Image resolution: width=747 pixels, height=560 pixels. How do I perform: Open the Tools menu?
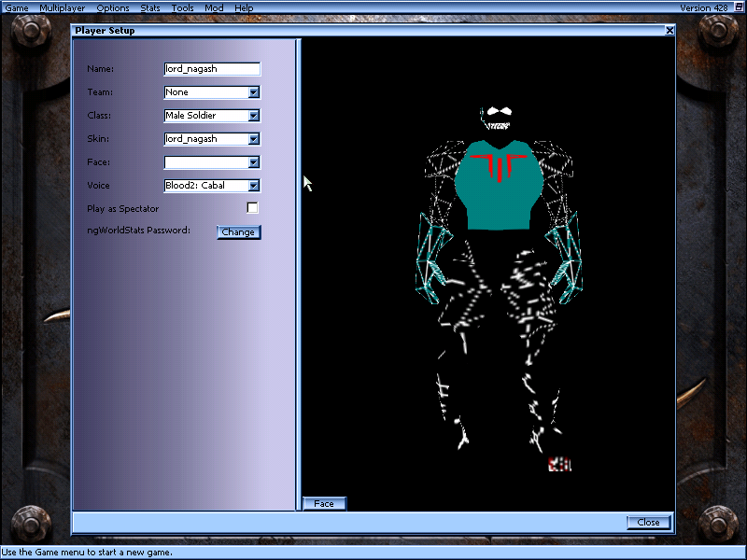(182, 7)
